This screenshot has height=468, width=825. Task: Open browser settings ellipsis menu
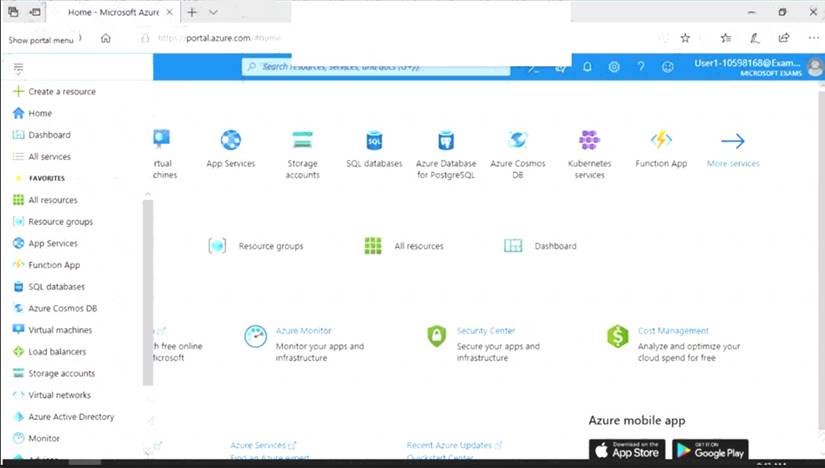click(813, 38)
